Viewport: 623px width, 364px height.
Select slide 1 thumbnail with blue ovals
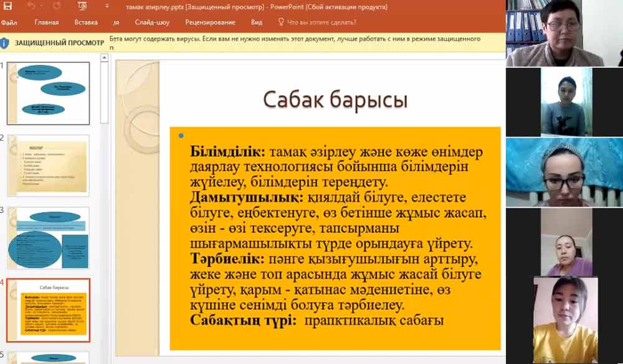tap(48, 93)
